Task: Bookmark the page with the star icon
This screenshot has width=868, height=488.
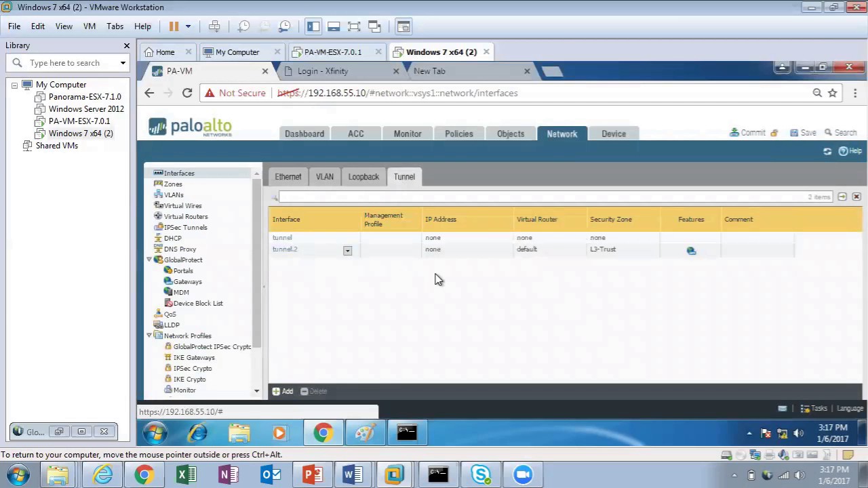Action: [833, 93]
